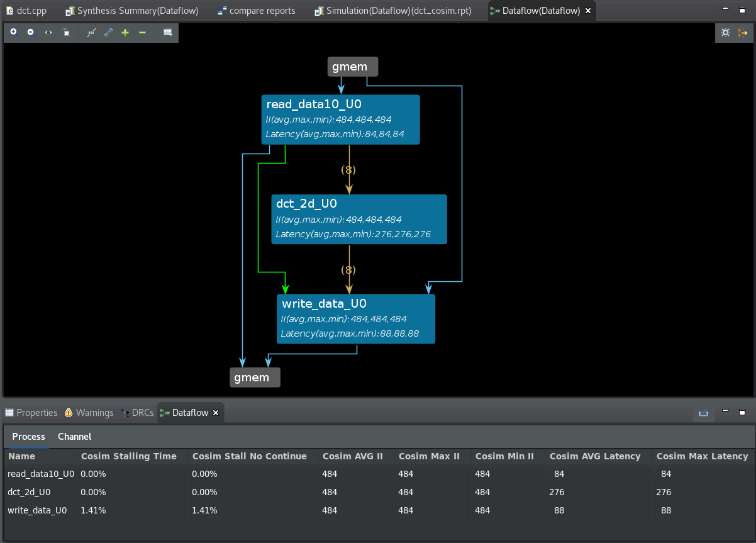Click the zoom in magnifier icon
Screen dimensions: 756x543
[x=14, y=32]
